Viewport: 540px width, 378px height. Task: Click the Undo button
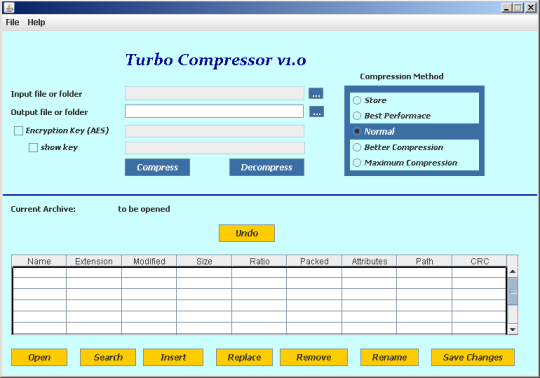pos(247,233)
